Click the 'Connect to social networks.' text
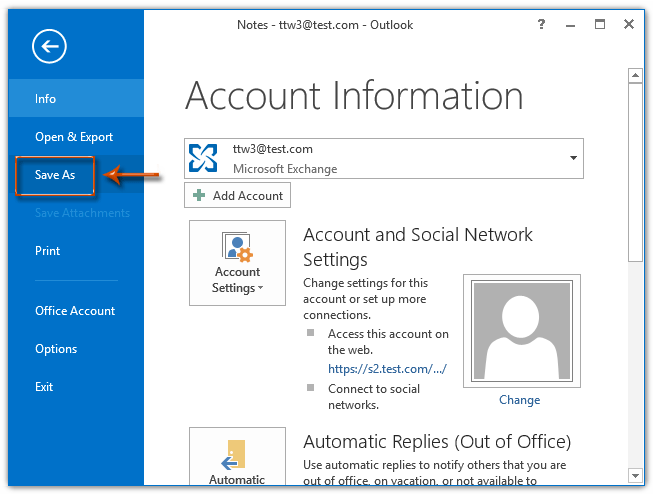653x495 pixels. pyautogui.click(x=374, y=397)
